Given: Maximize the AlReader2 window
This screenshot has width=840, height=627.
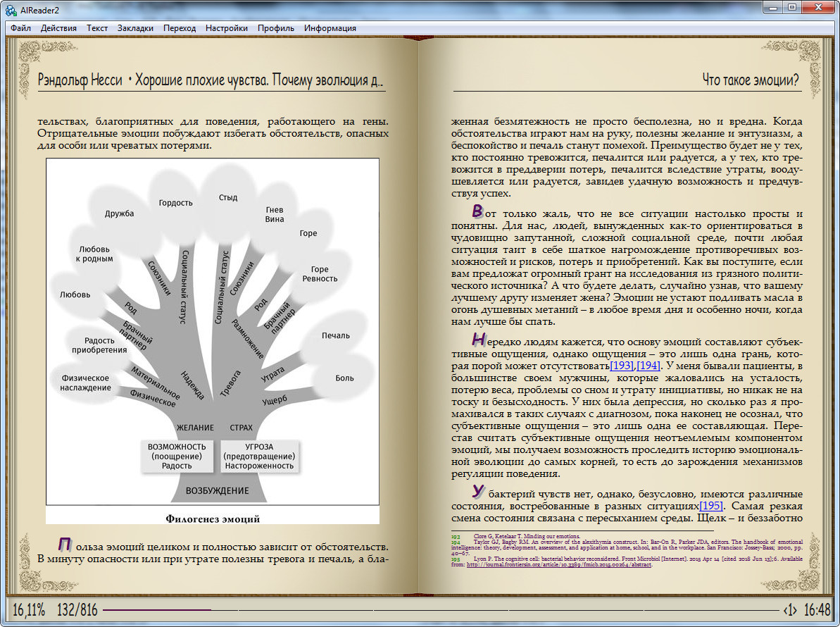Looking at the screenshot, I should [792, 8].
